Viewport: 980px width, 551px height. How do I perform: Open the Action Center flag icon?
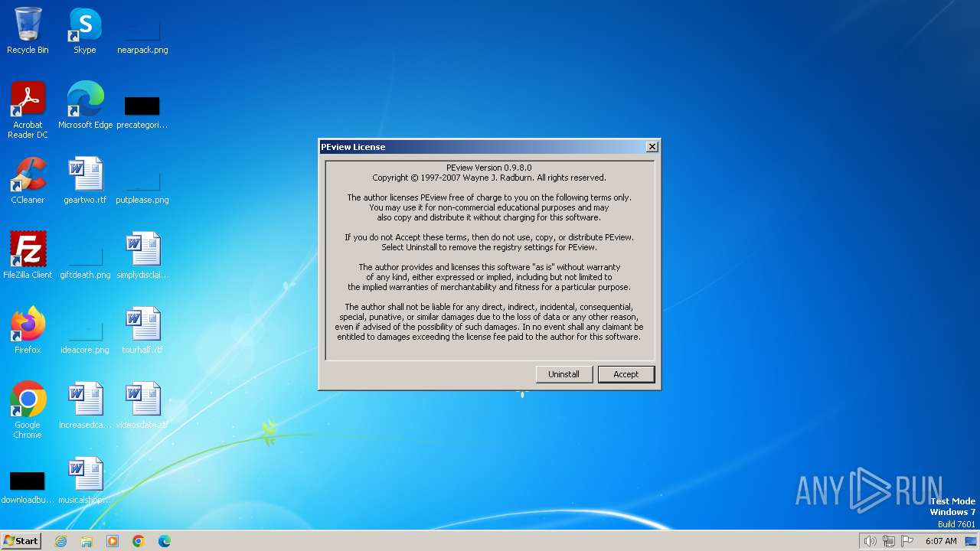(908, 541)
